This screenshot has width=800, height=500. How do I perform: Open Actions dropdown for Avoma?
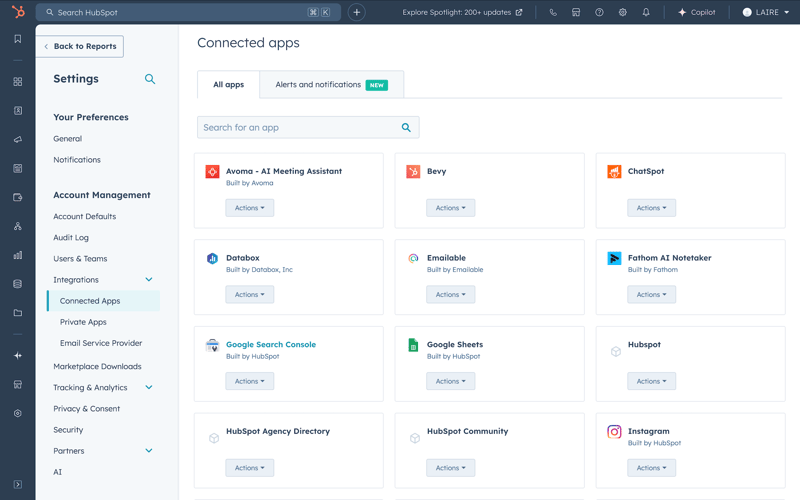(249, 208)
